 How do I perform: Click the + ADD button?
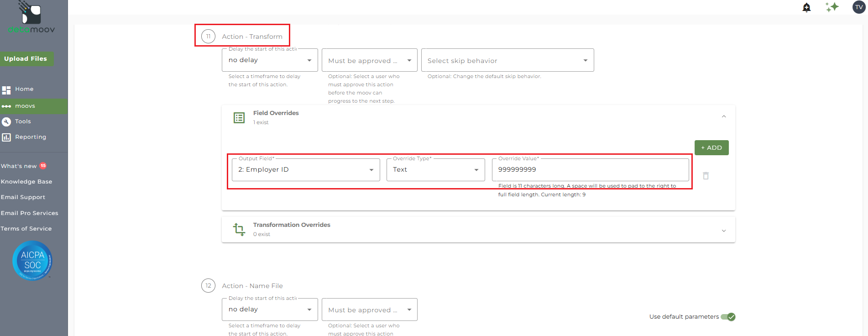tap(711, 148)
